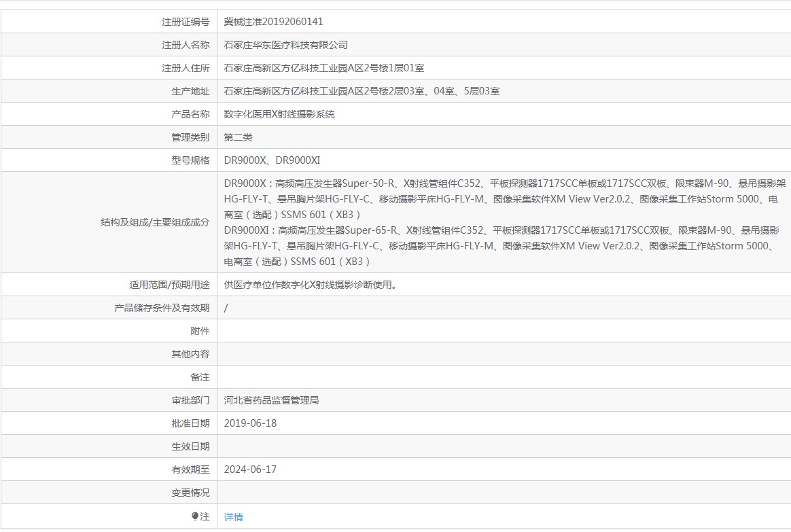Click the 审批部门 label

pyautogui.click(x=191, y=400)
